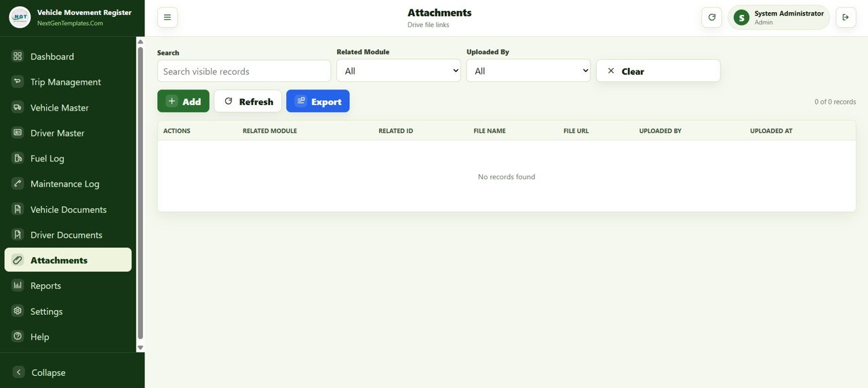The width and height of the screenshot is (868, 388).
Task: Click the RELATED MODULE column header
Action: click(x=270, y=131)
